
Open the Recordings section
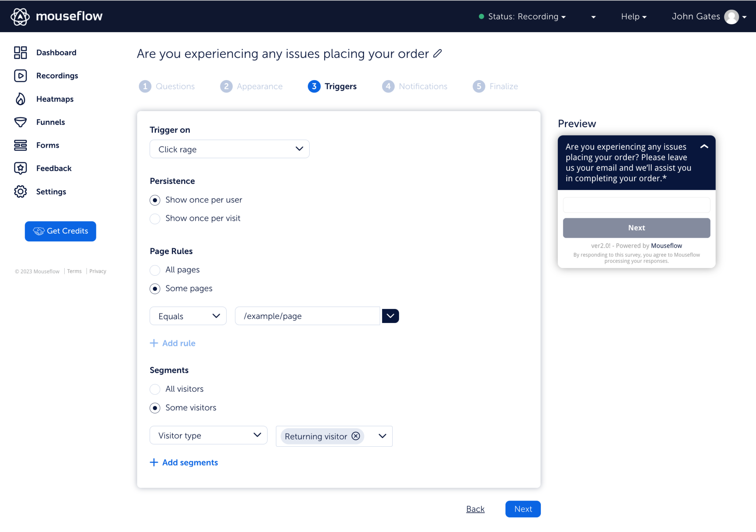pos(57,75)
